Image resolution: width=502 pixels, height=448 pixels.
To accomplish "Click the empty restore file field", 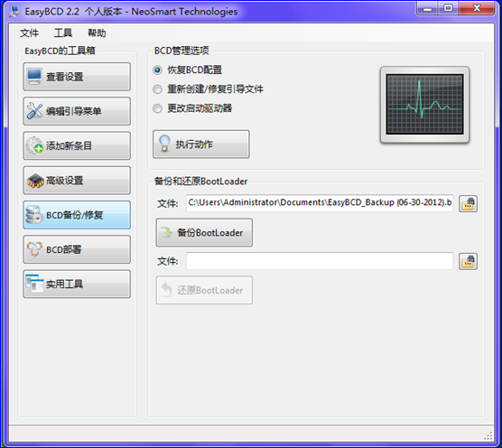I will [x=320, y=261].
